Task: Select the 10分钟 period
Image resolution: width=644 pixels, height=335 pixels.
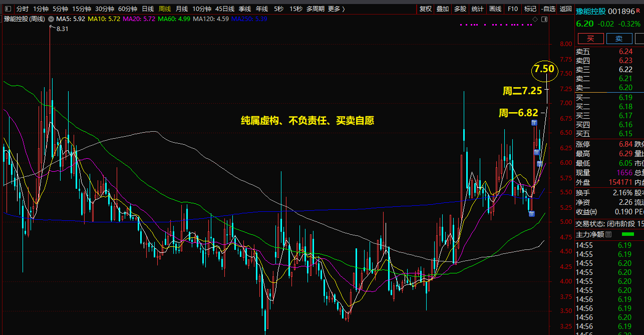Action: 202,9
